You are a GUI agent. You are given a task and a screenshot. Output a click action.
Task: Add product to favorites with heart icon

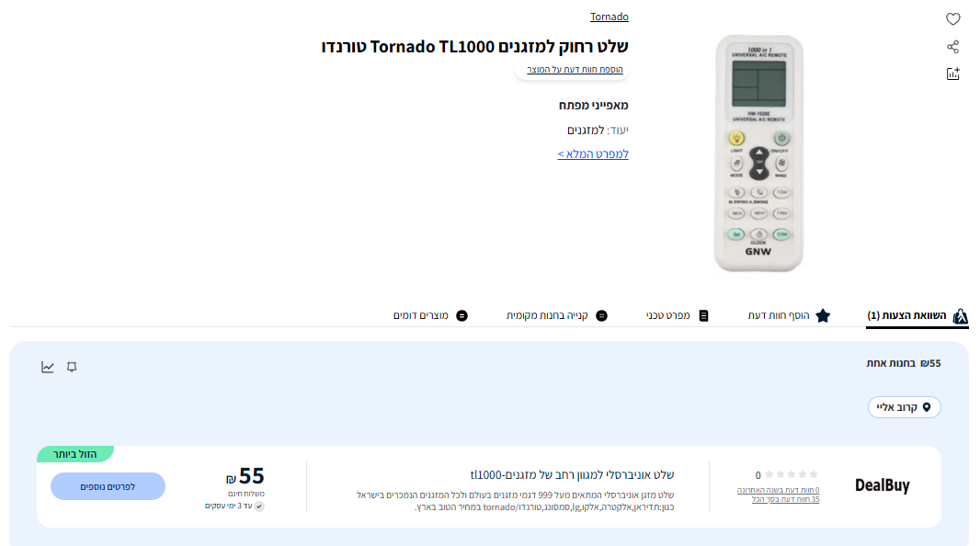point(952,18)
